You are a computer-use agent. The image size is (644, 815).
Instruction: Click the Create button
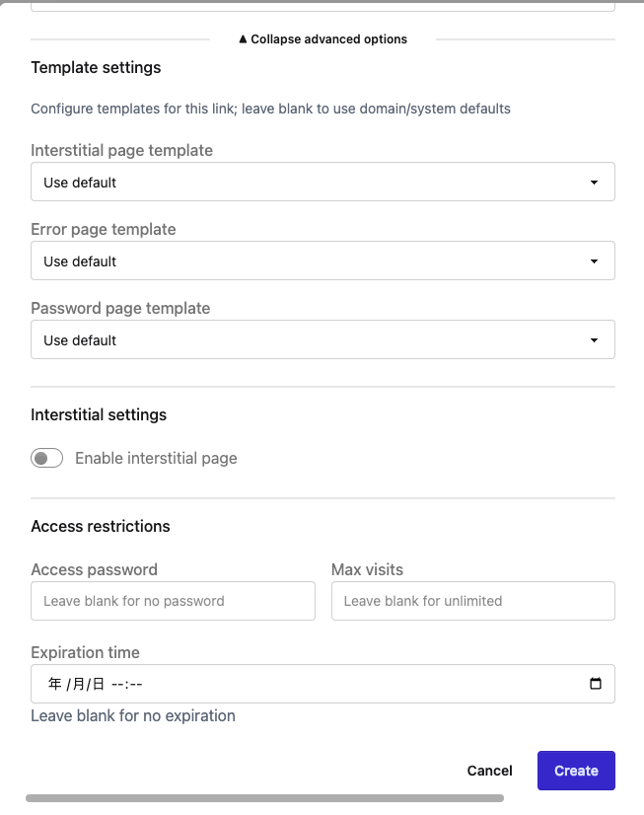pos(576,771)
